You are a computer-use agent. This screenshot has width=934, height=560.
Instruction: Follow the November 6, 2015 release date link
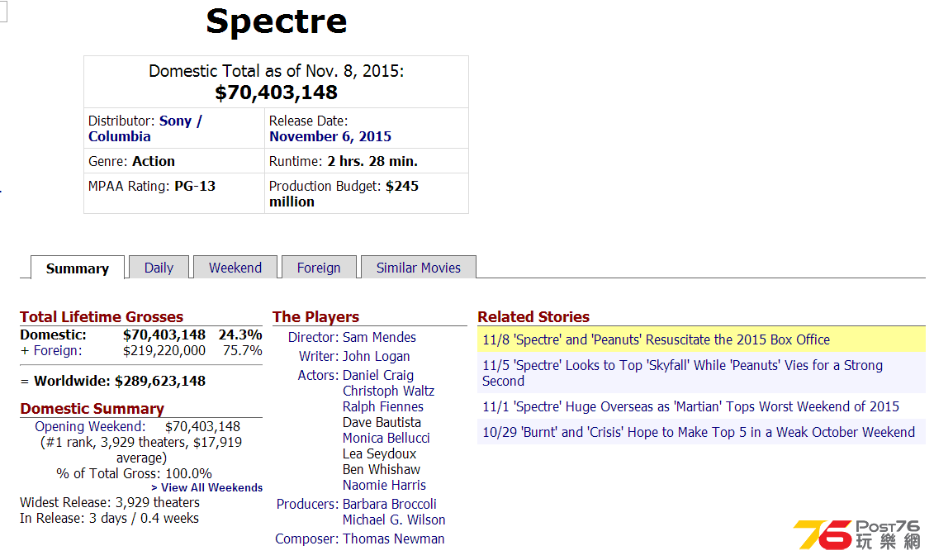coord(330,136)
